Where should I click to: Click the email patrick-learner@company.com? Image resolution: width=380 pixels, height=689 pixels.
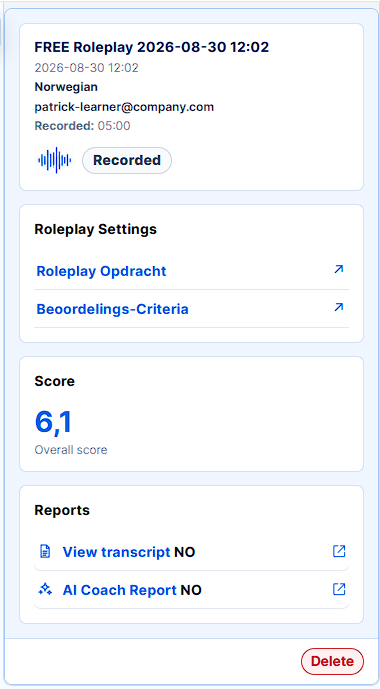click(124, 106)
